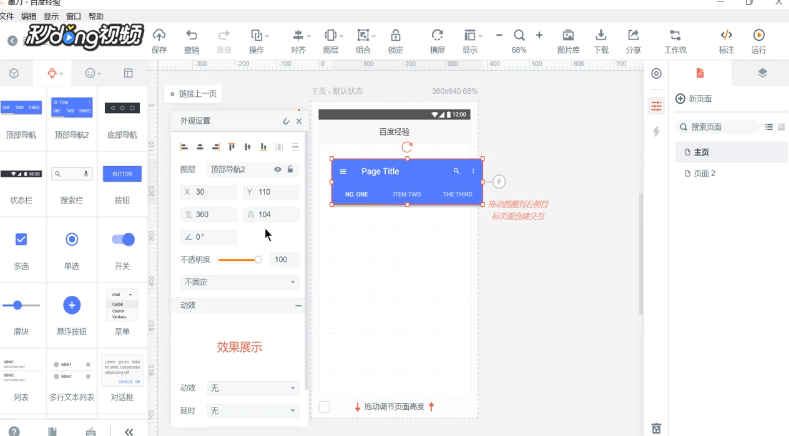
Task: Click the 分享 share icon
Action: (633, 35)
